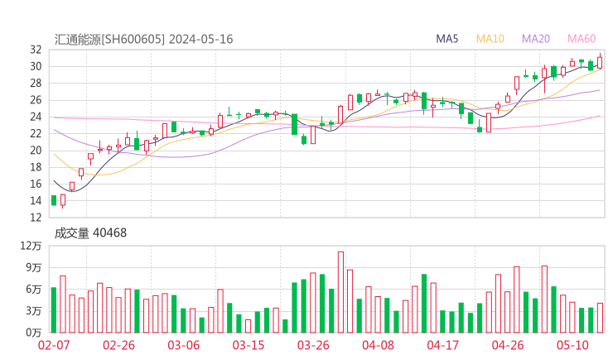Click the 03-06 date axis label

point(184,345)
